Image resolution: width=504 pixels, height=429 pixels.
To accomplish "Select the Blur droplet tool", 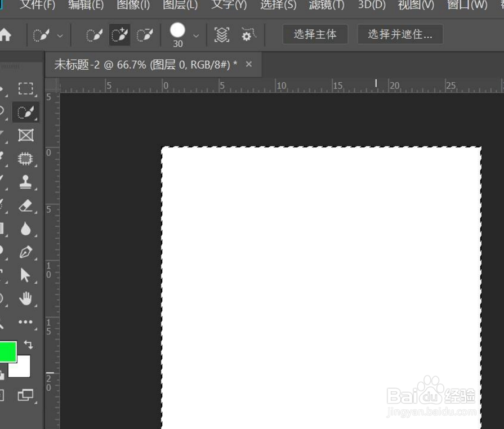I will 26,229.
